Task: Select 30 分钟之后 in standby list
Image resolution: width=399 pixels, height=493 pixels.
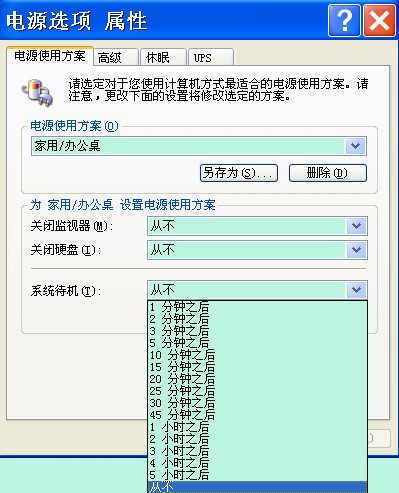Action: [x=257, y=403]
